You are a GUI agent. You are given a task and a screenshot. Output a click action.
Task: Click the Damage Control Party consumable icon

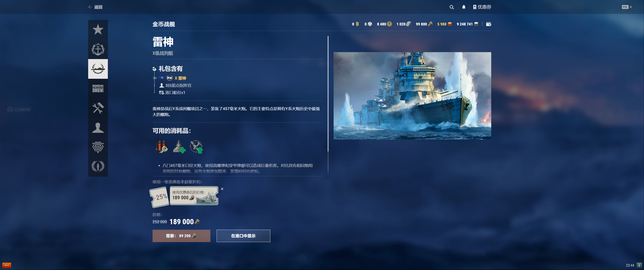point(162,146)
